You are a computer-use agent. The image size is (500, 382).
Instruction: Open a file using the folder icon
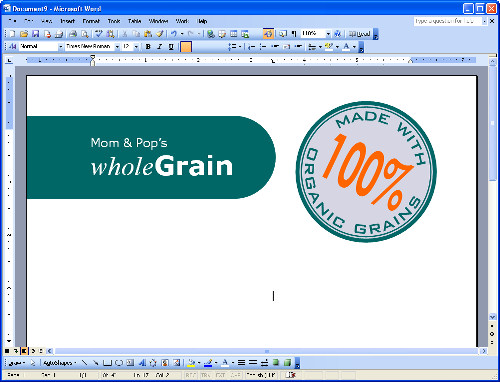24,34
